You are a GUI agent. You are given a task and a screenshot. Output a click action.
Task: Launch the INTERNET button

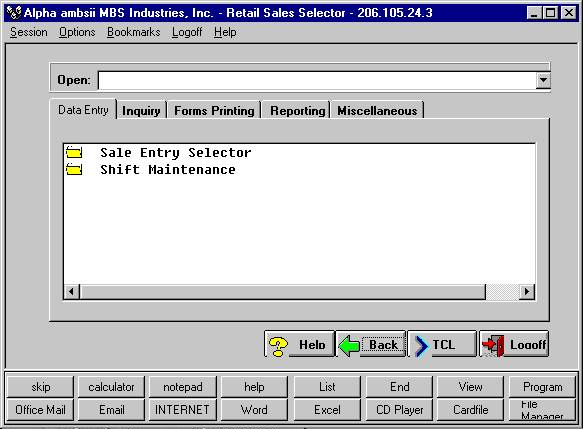(182, 410)
